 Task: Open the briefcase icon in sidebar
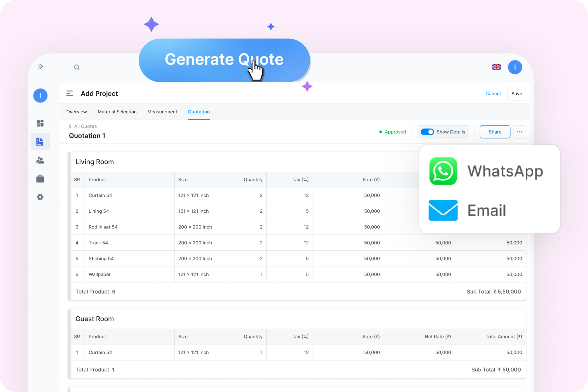tap(40, 179)
